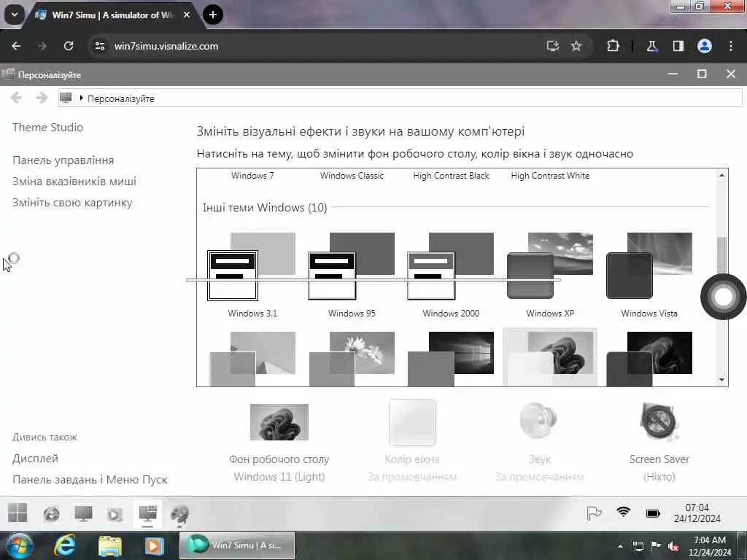
Task: Open Фон робочого столу wallpaper settings
Action: click(279, 422)
